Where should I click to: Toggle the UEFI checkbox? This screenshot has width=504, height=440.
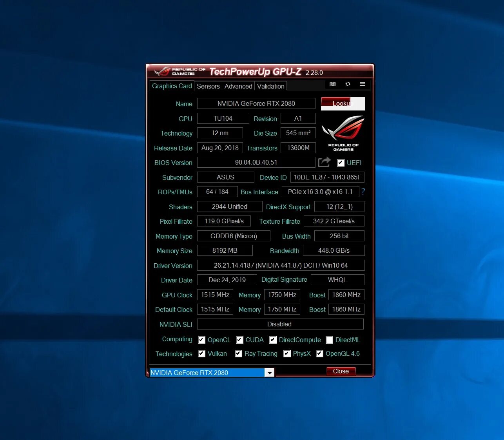[341, 163]
